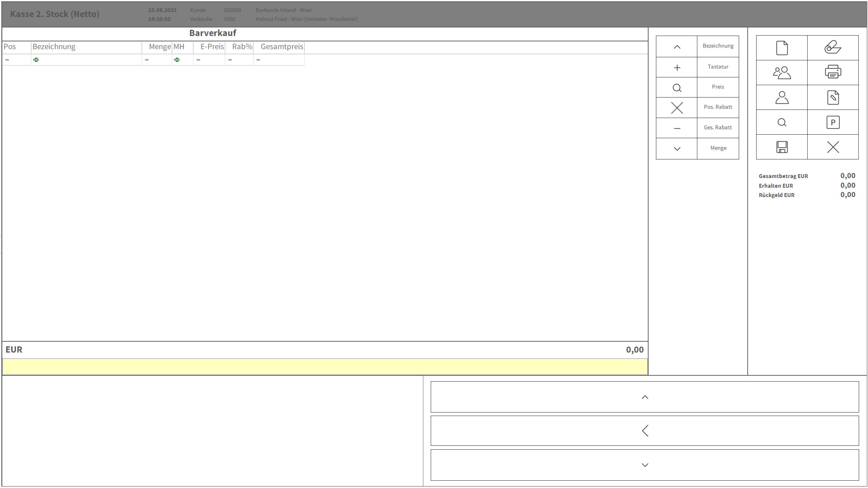The width and height of the screenshot is (868, 488).
Task: Click the Rab% column header
Action: point(240,47)
